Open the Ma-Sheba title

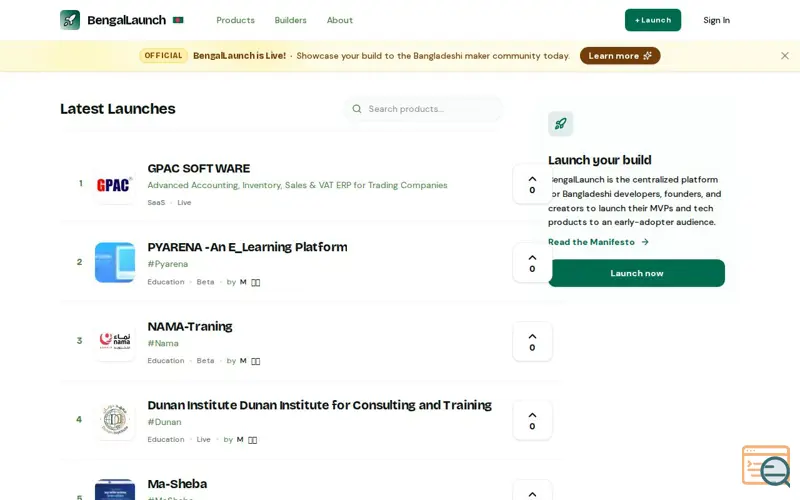(177, 484)
